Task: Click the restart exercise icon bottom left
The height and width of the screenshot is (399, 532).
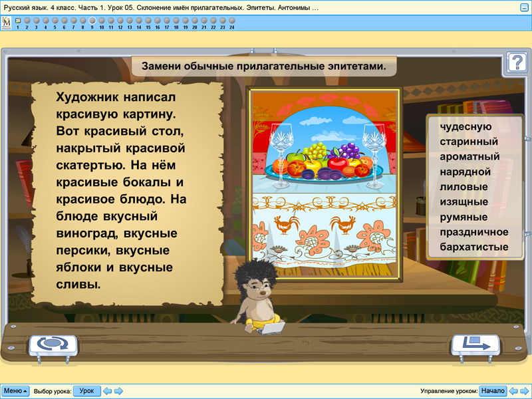Action: pos(52,343)
